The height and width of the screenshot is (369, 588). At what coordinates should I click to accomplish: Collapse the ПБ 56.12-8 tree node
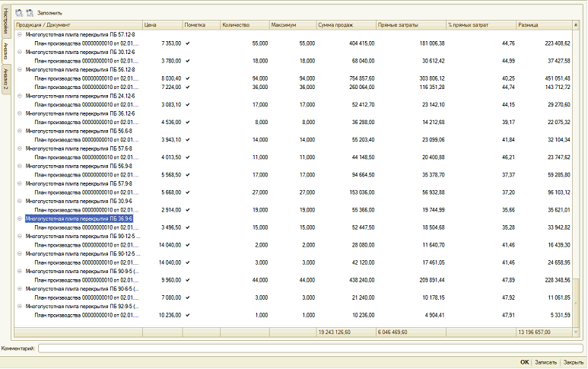(20, 69)
